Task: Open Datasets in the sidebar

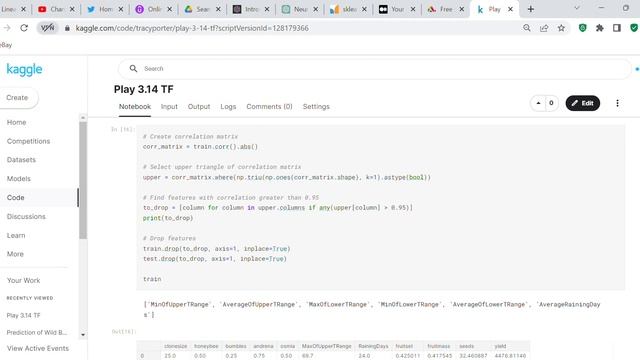Action: pos(21,160)
